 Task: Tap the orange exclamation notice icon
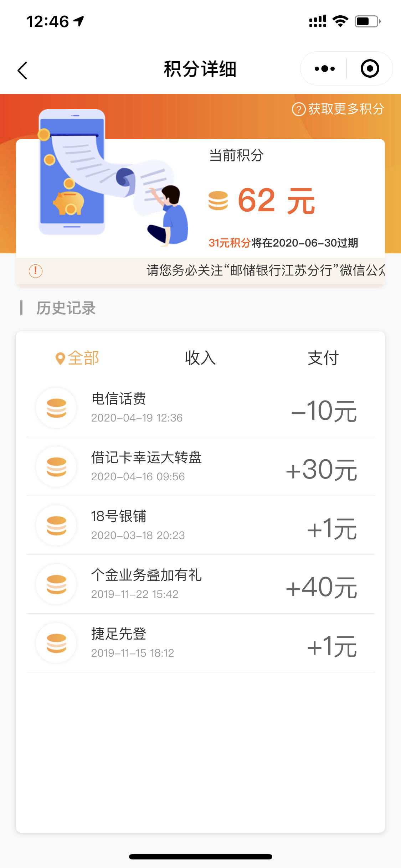click(36, 271)
